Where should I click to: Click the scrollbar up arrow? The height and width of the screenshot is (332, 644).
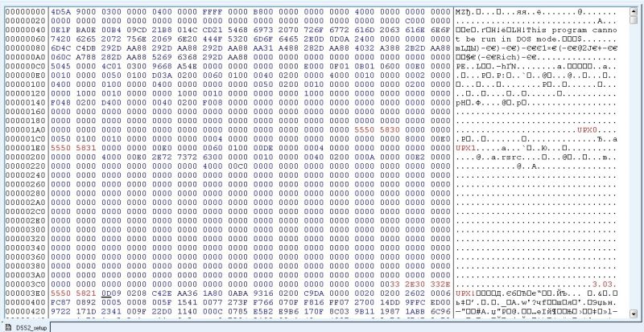633,12
